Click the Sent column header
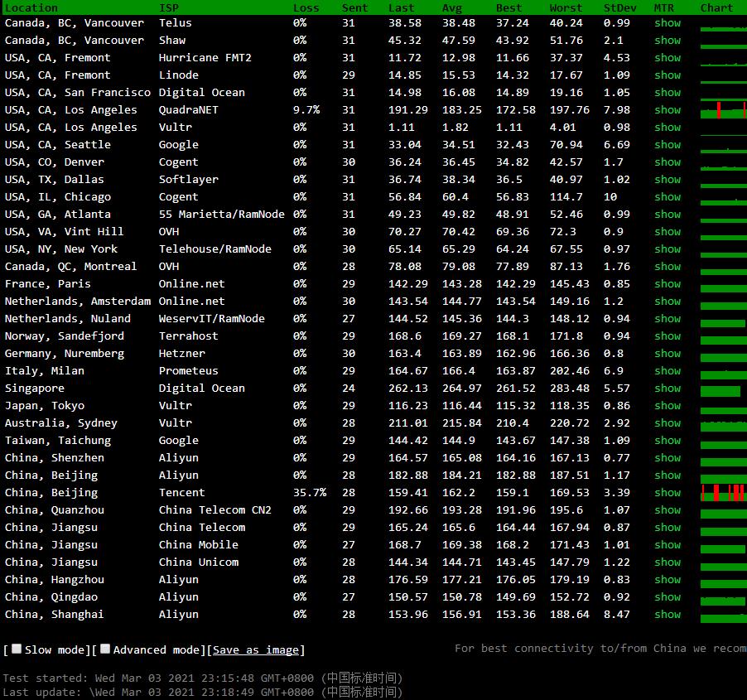This screenshot has height=700, width=747. pos(355,7)
